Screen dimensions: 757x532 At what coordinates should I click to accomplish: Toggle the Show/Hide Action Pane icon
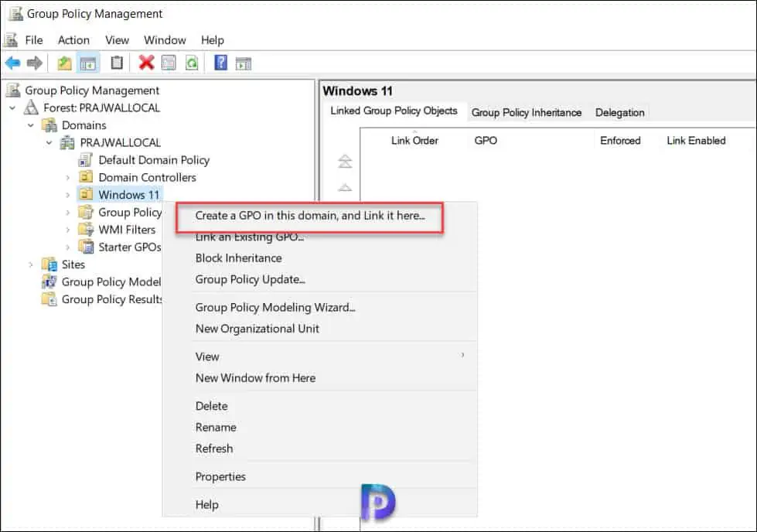(x=244, y=63)
